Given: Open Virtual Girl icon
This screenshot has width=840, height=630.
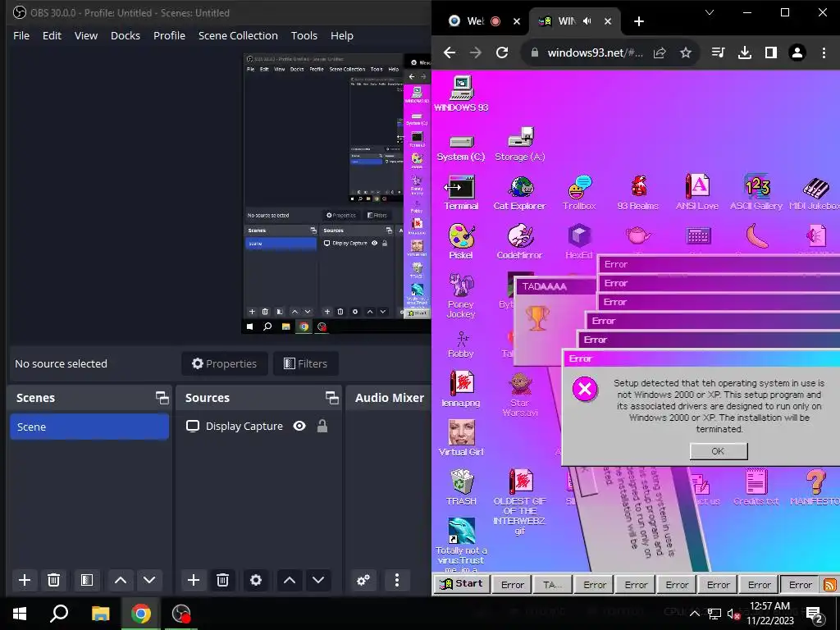Looking at the screenshot, I should (461, 438).
